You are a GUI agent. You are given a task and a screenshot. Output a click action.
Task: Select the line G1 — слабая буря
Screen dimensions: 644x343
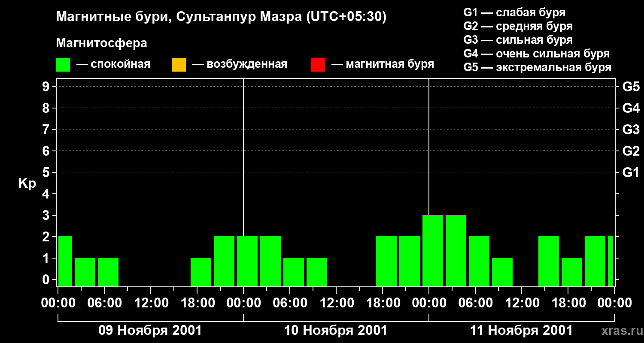[514, 12]
